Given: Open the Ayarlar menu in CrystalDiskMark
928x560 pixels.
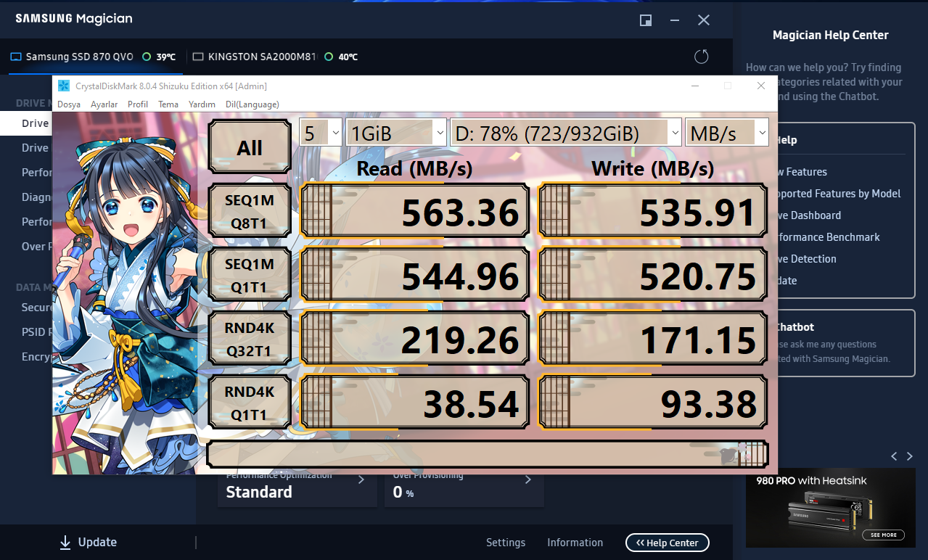Looking at the screenshot, I should tap(104, 104).
